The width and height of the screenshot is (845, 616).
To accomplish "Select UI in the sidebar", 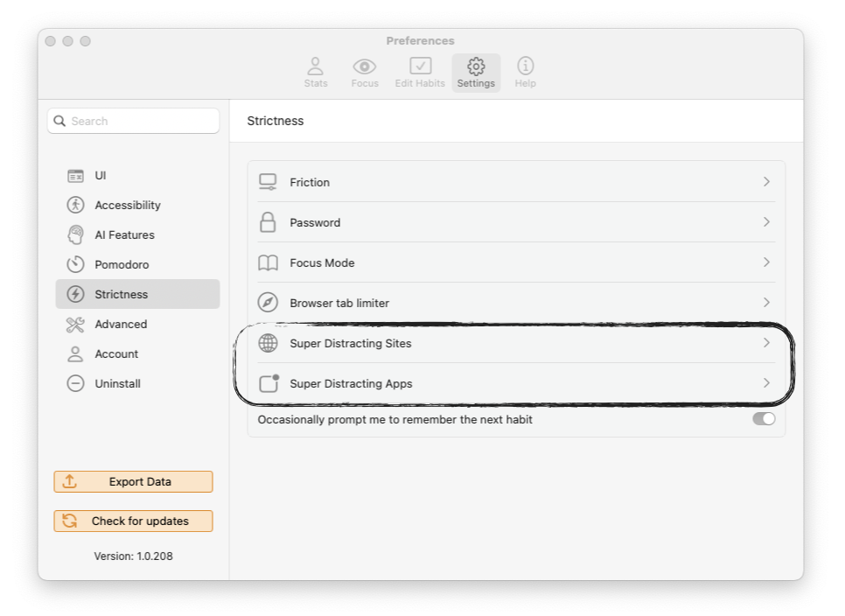I will (x=137, y=176).
